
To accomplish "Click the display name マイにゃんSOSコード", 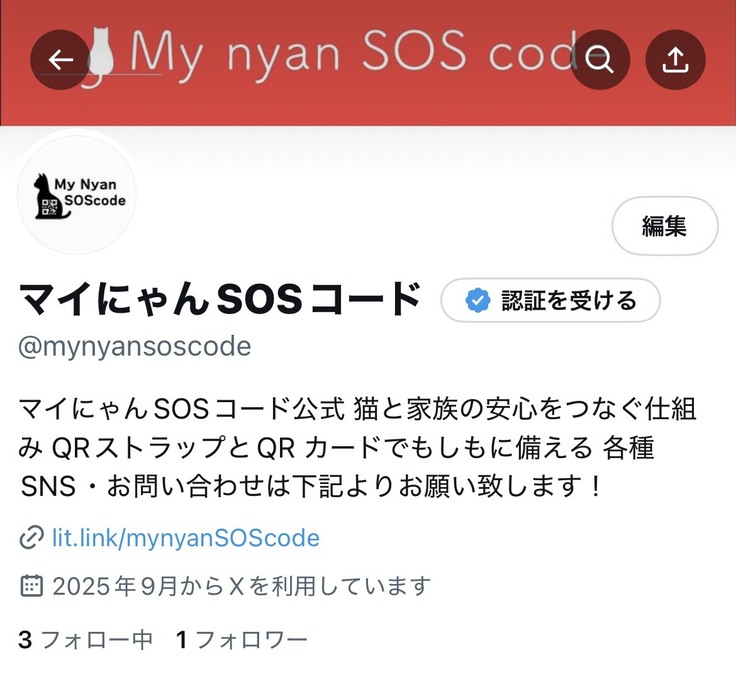I will (x=220, y=299).
